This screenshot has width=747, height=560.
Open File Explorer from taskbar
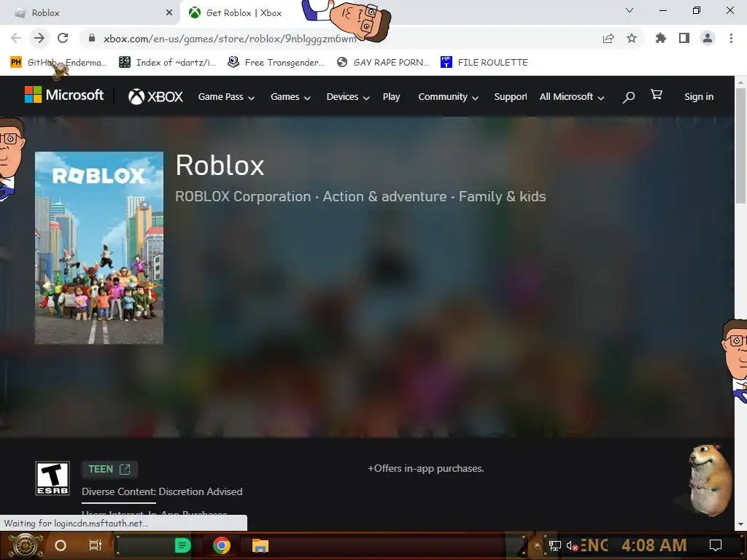(x=260, y=545)
